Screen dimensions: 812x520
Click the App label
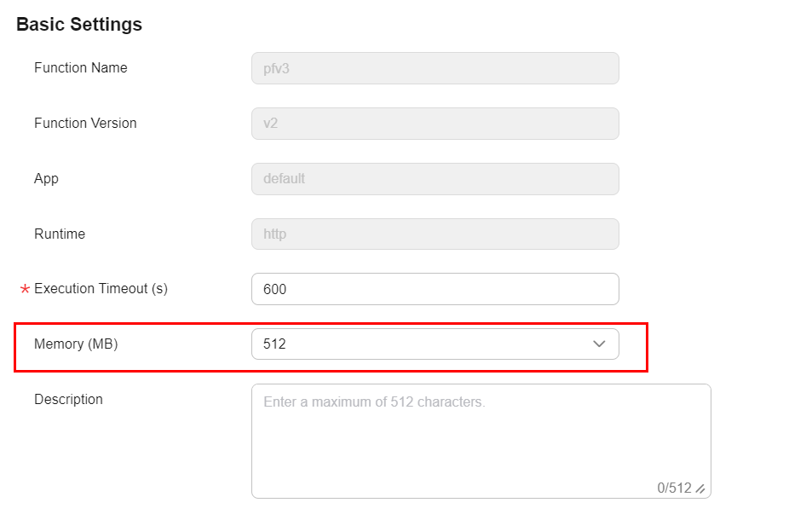click(46, 179)
